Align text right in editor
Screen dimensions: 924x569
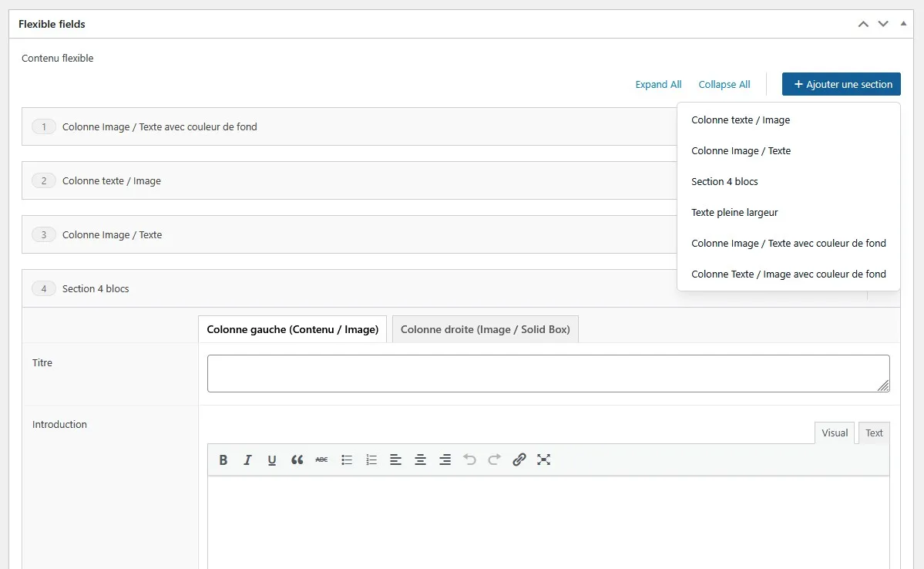[445, 460]
